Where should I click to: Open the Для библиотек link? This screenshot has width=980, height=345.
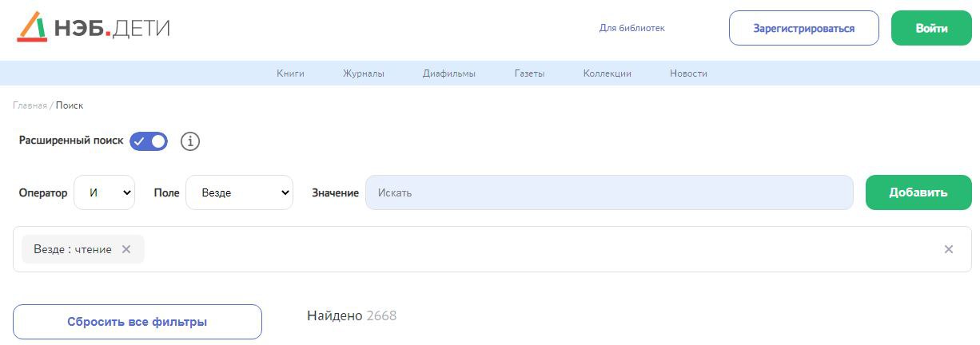tap(632, 28)
